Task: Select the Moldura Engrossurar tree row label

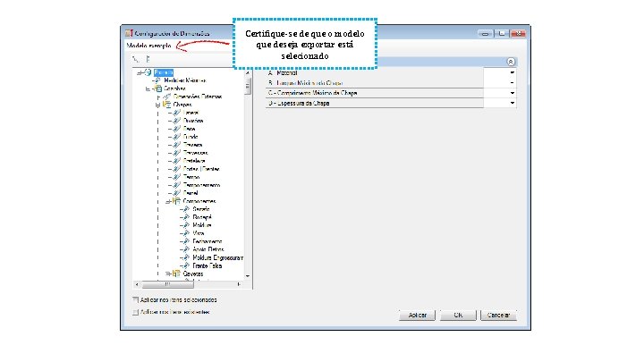Action: [x=218, y=257]
